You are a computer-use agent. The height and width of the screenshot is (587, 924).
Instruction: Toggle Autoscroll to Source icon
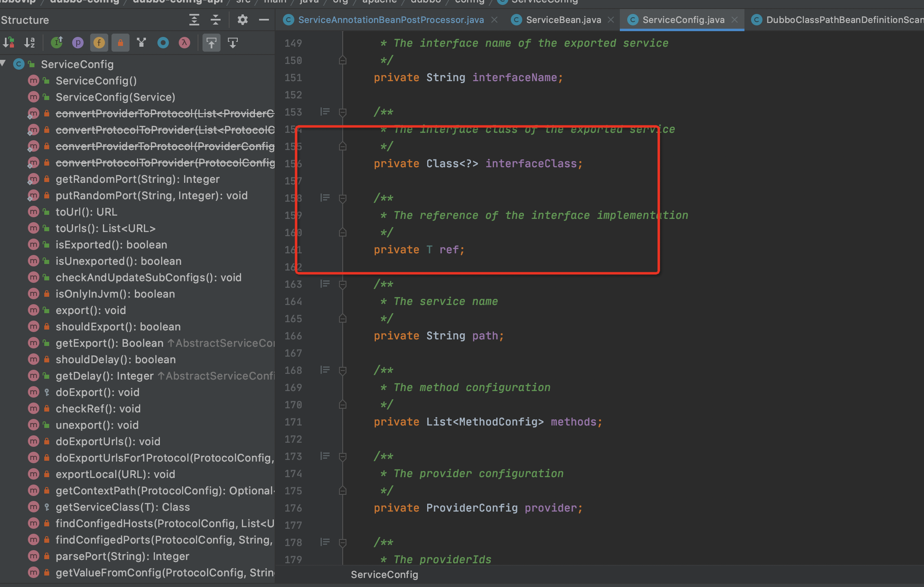click(x=212, y=43)
